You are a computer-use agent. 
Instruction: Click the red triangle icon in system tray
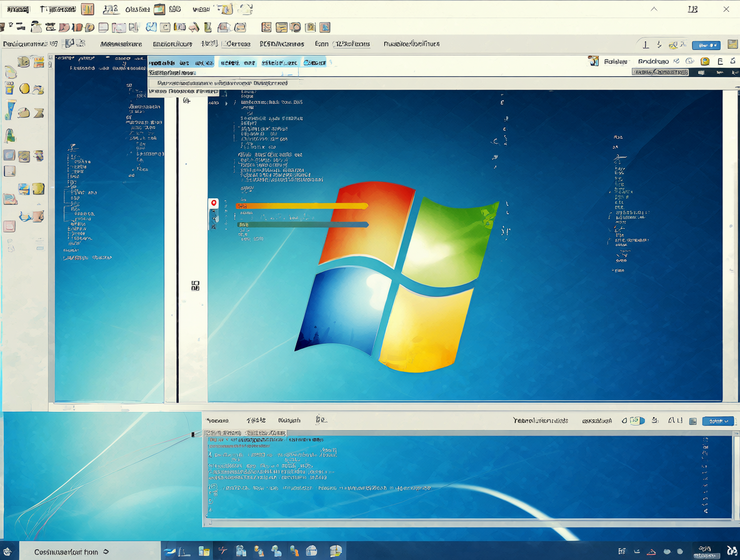point(651,551)
